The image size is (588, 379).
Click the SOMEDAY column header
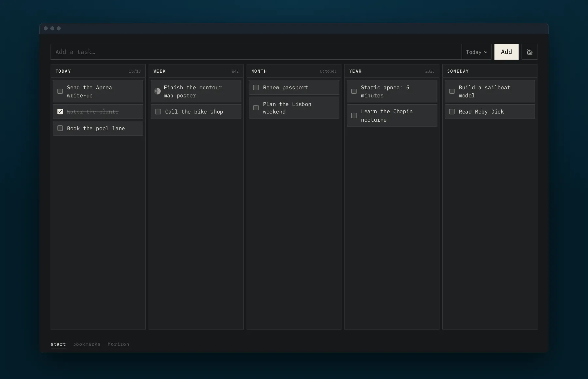tap(458, 71)
